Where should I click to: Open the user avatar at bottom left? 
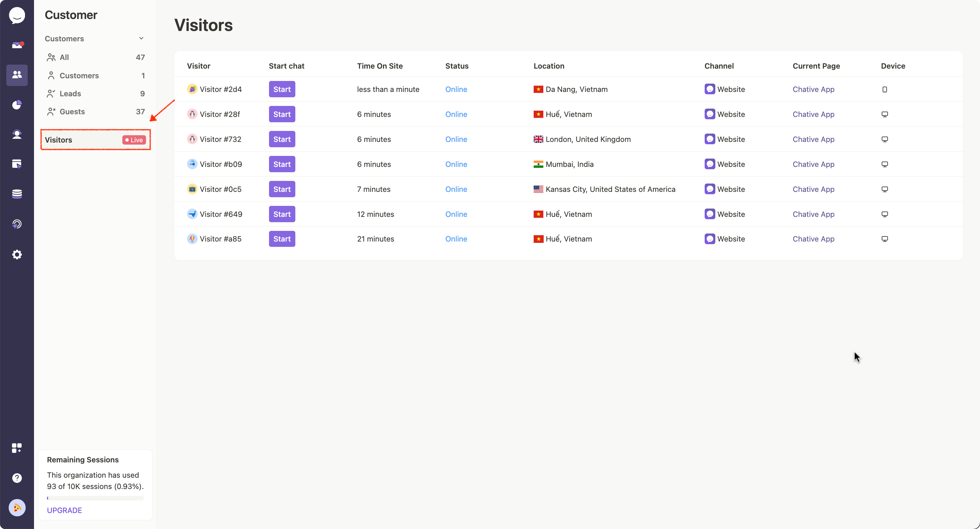17,507
